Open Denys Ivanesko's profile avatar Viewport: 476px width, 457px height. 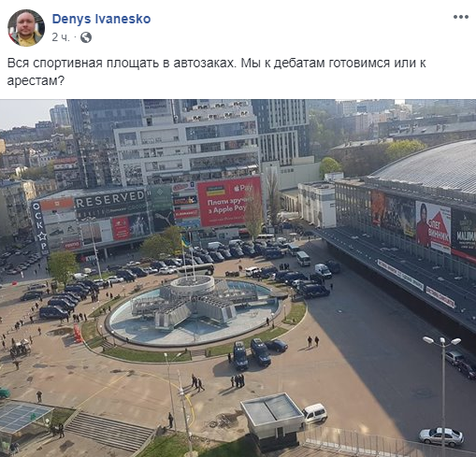point(26,28)
